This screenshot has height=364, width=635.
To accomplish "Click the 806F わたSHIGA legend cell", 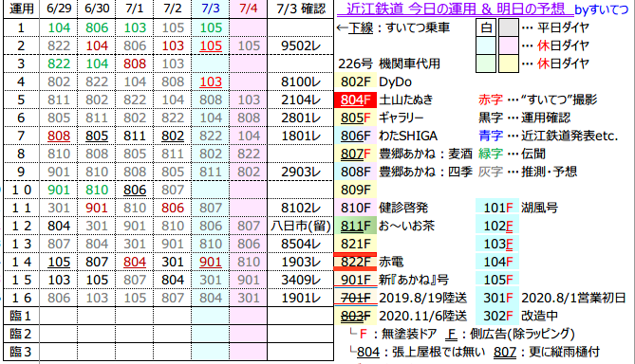I will [x=356, y=136].
